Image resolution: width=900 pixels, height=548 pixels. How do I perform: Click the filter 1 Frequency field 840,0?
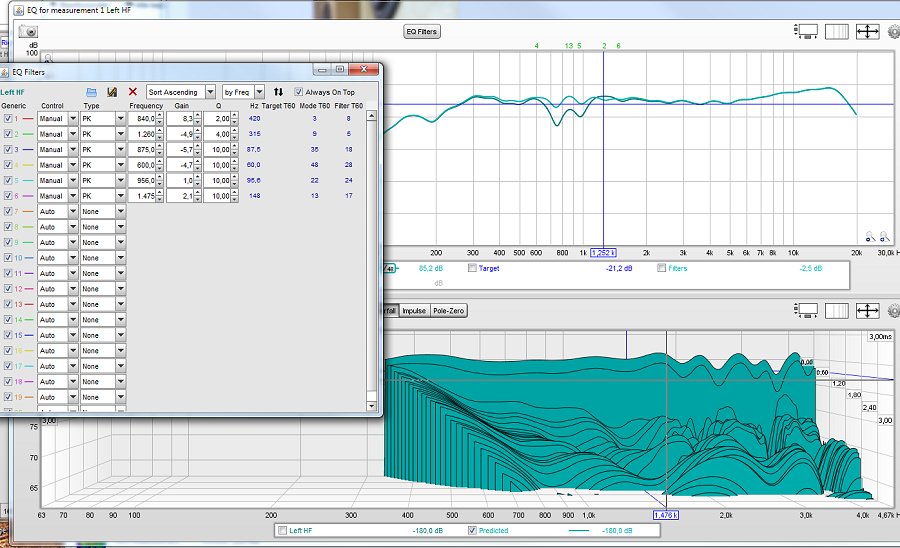[x=142, y=119]
